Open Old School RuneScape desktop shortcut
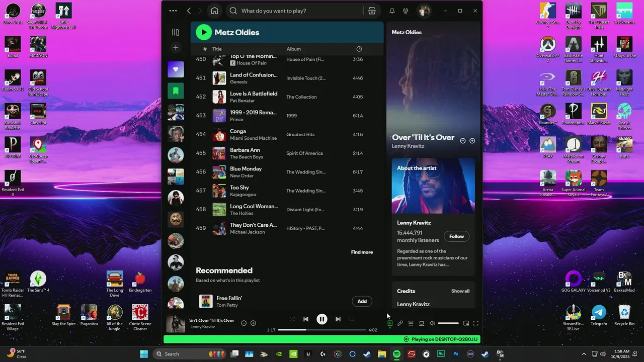644x362 pixels. click(38, 83)
